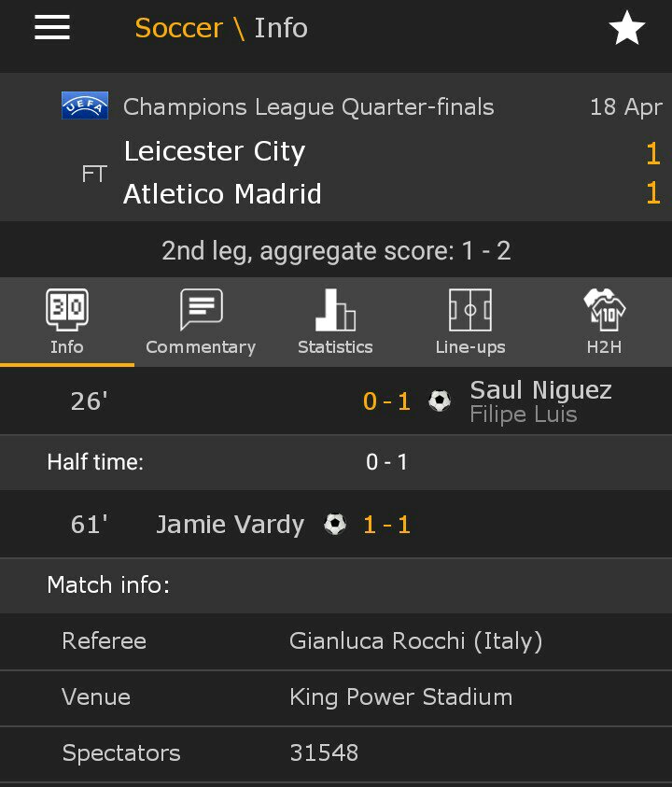Open Leicester City team page
672x787 pixels.
click(x=215, y=151)
